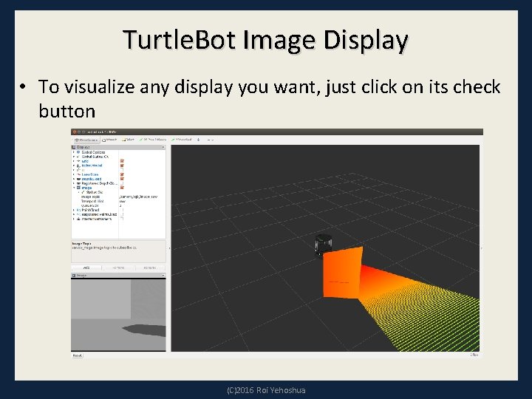Viewport: 532px width, 399px height.
Task: Click the minus icon in toolbar
Action: (208, 140)
